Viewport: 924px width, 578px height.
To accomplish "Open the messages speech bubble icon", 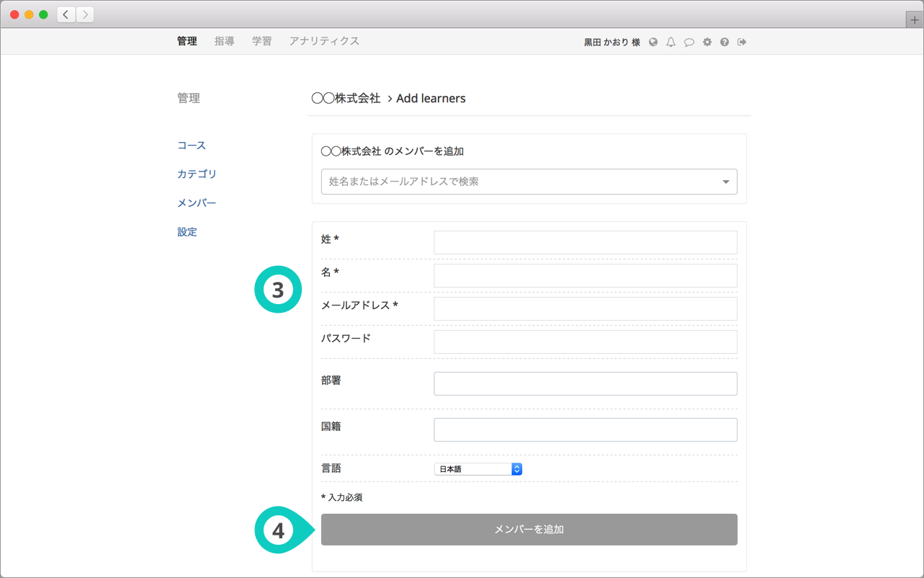I will pos(688,43).
